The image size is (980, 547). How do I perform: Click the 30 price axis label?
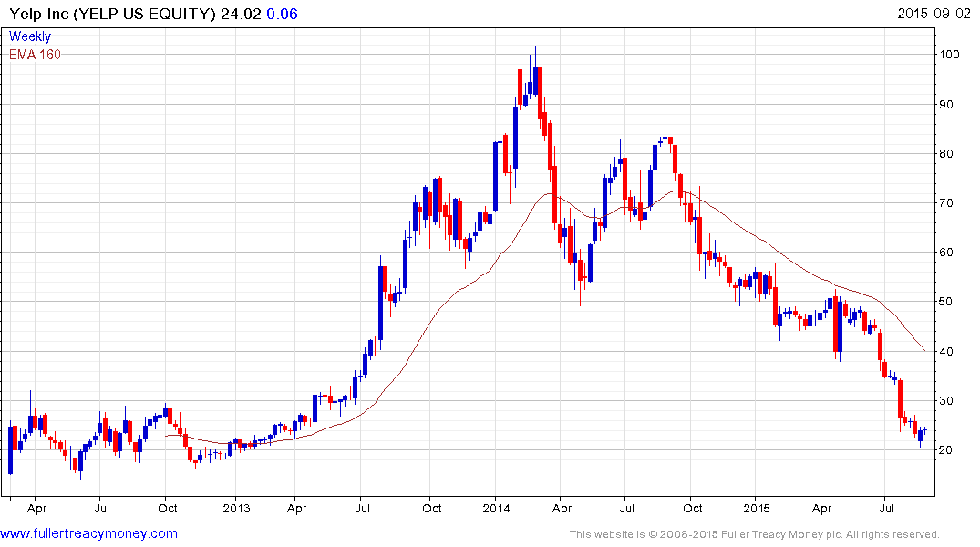pyautogui.click(x=946, y=401)
